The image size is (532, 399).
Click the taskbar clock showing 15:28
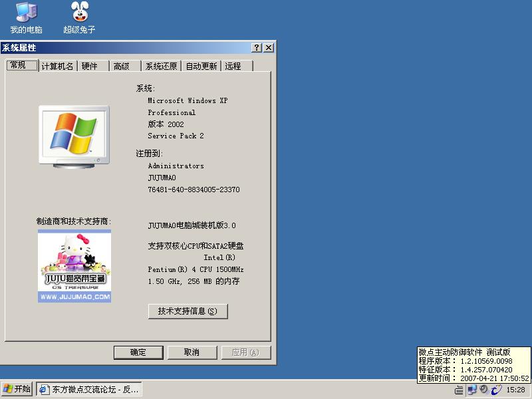pyautogui.click(x=516, y=390)
